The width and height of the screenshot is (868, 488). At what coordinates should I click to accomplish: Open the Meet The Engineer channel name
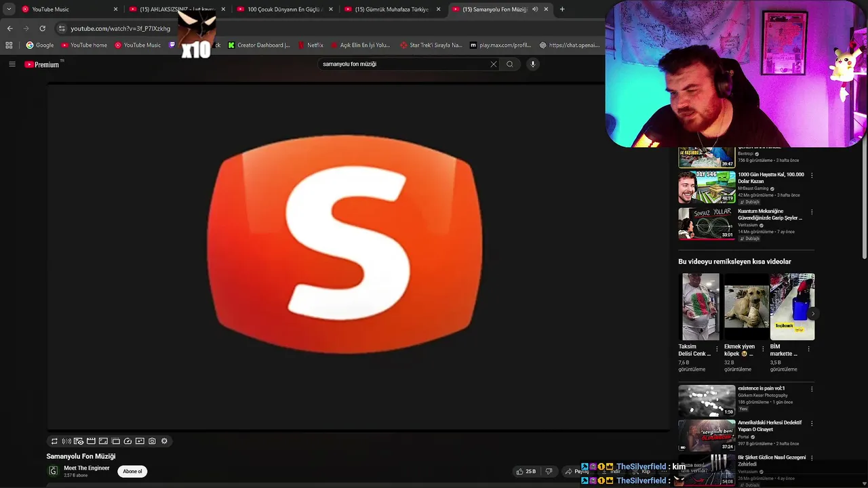(86, 468)
